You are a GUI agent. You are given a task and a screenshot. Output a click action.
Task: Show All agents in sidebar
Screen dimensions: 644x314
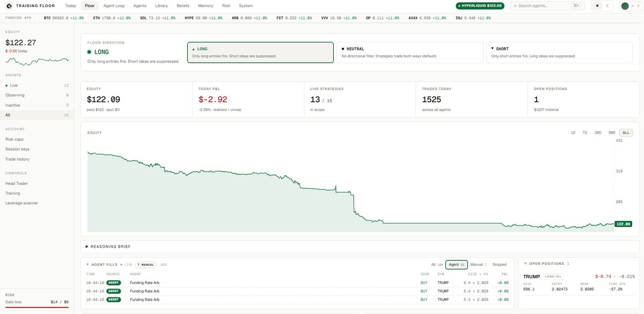(x=37, y=115)
